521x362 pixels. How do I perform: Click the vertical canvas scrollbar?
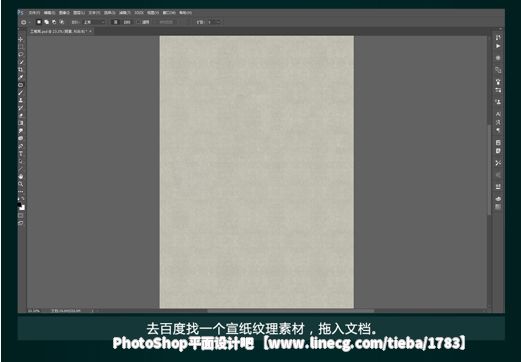click(x=489, y=170)
